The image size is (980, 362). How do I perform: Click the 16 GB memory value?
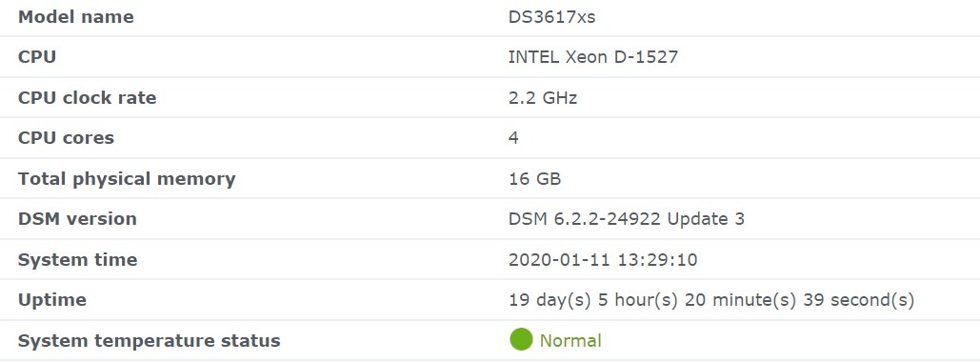[535, 179]
